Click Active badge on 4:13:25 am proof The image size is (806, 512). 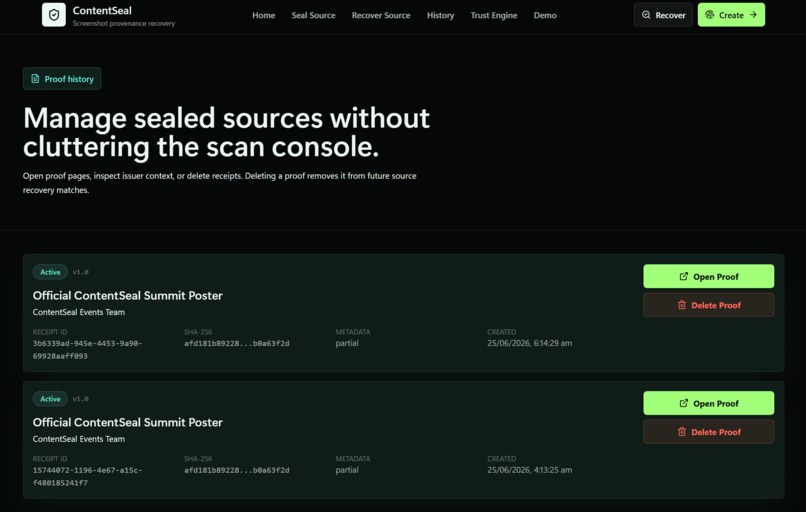click(50, 399)
